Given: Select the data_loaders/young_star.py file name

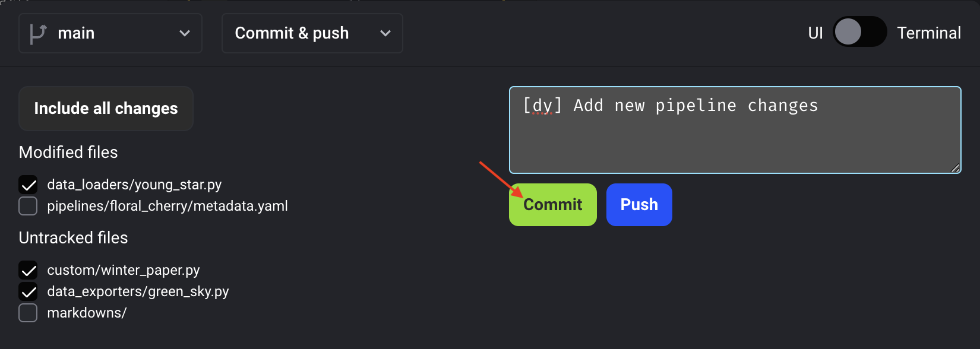Looking at the screenshot, I should click(x=134, y=185).
